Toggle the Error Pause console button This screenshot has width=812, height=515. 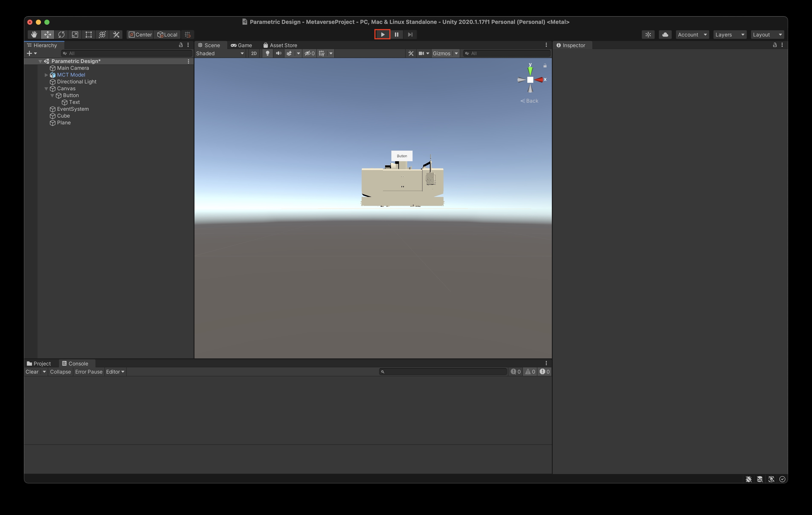pos(89,372)
